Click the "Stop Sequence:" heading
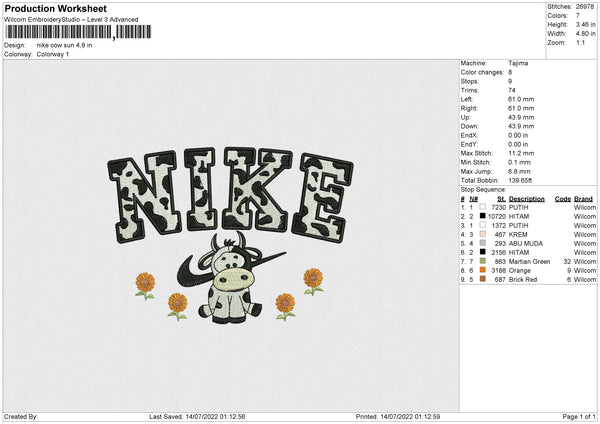This screenshot has height=424, width=600. (483, 190)
